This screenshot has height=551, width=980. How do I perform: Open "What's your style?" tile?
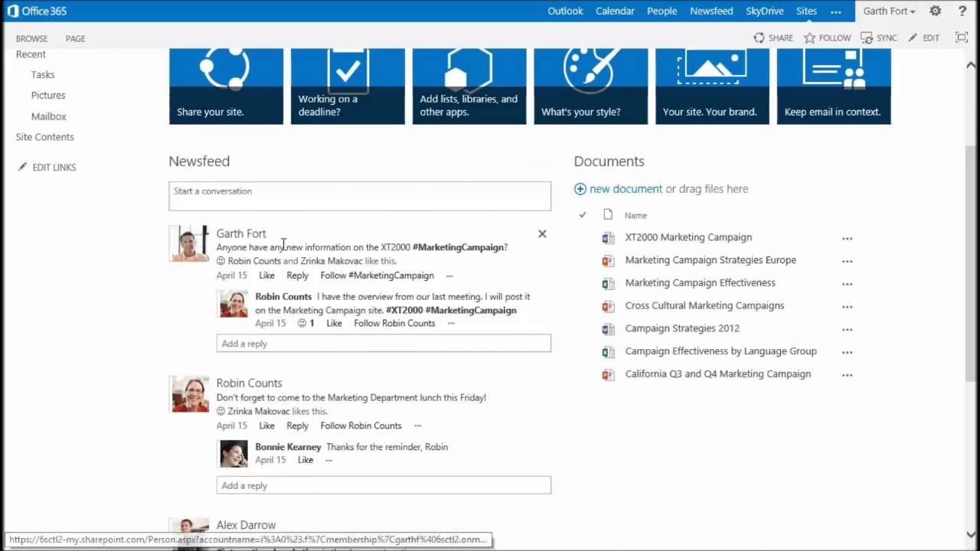591,86
